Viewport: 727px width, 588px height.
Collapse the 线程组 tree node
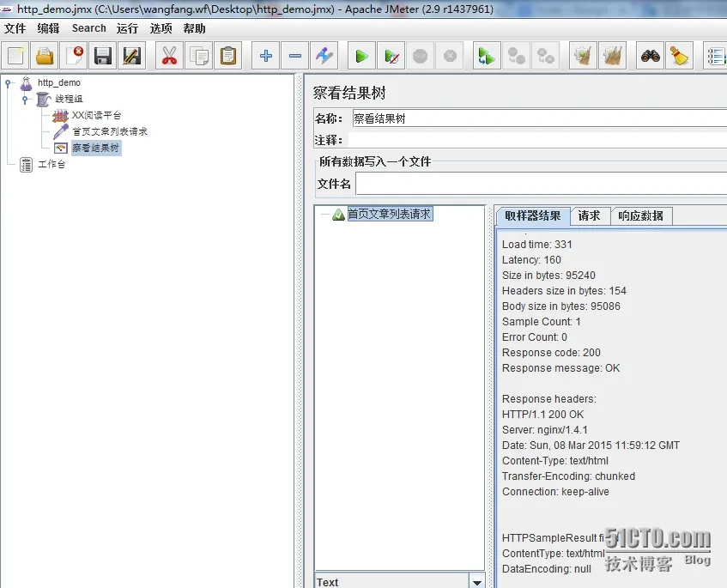(x=25, y=100)
